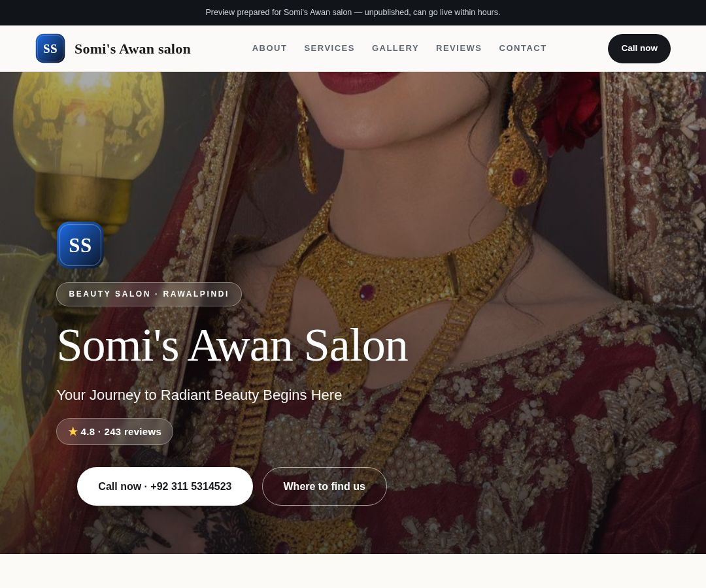Click the Somi's Awan Salon hero heading
The height and width of the screenshot is (588, 706).
tap(232, 346)
